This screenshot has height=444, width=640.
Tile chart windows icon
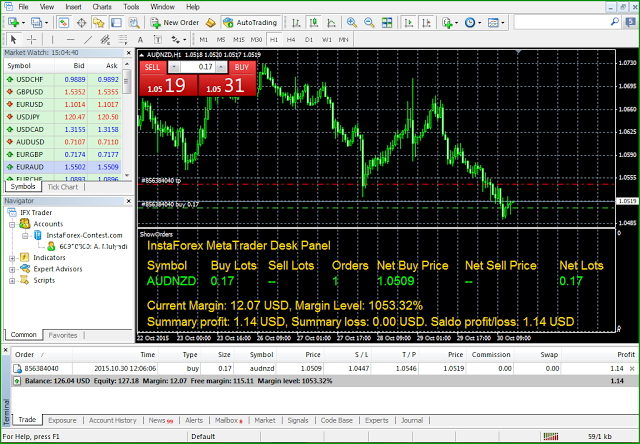387,22
